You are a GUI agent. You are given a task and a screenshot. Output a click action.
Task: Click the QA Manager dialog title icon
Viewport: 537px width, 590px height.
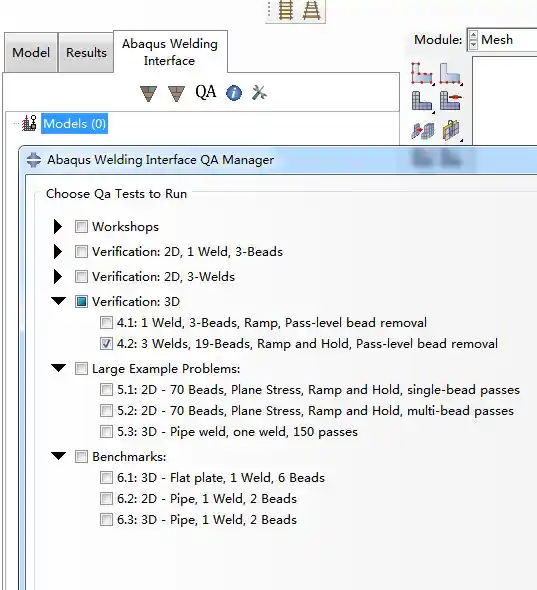click(x=34, y=160)
